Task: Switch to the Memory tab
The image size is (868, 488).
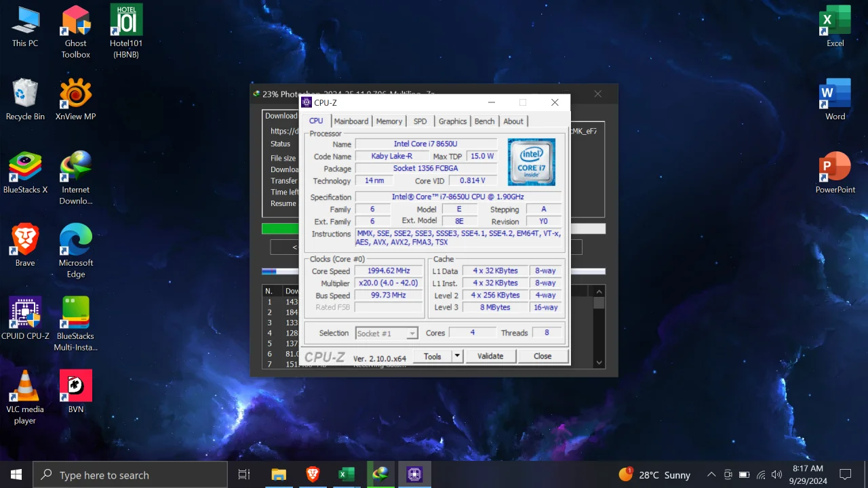Action: [389, 121]
